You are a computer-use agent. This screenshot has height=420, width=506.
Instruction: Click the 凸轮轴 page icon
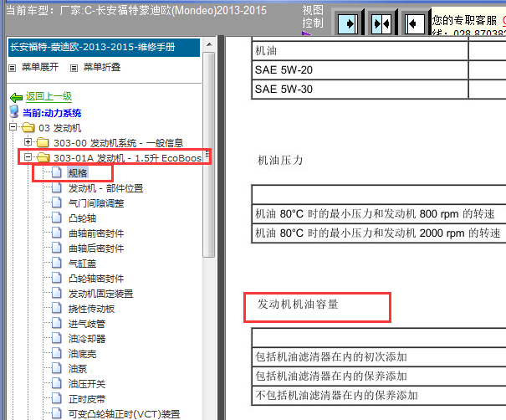pos(57,218)
